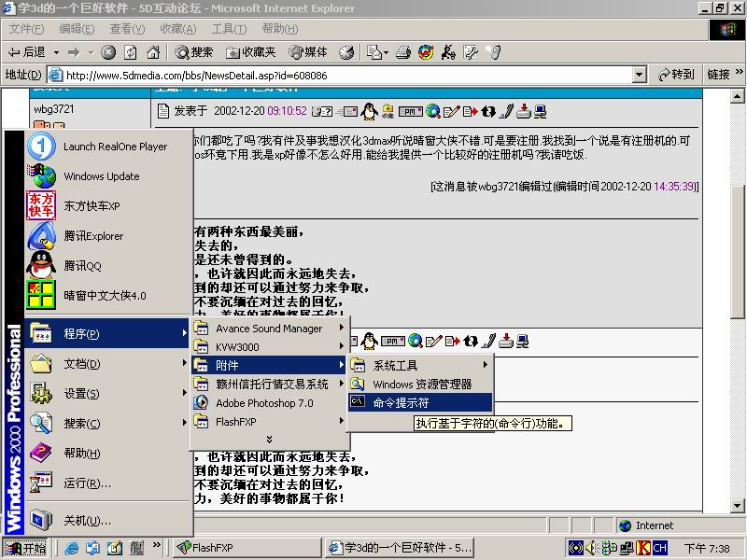Open the 文件(F) menu
This screenshot has width=747, height=560.
tap(27, 29)
